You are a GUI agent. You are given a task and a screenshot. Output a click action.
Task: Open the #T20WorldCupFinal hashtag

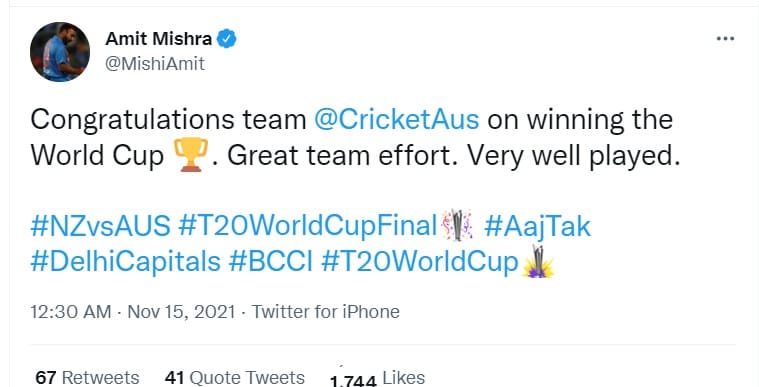pos(308,226)
